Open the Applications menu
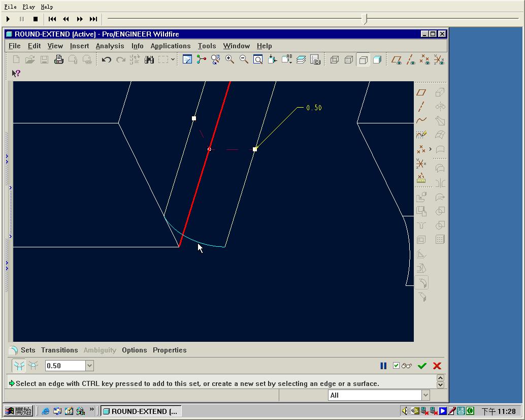The image size is (525, 420). (171, 46)
